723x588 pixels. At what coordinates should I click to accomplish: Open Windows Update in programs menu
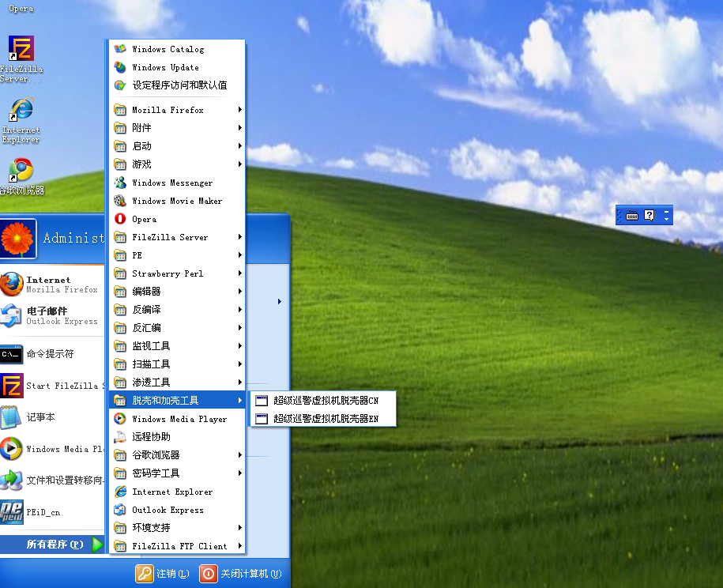[x=177, y=67]
